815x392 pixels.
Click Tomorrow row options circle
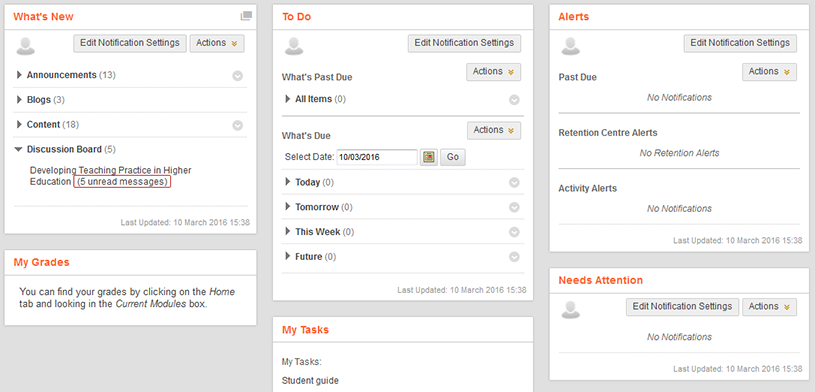pos(514,207)
